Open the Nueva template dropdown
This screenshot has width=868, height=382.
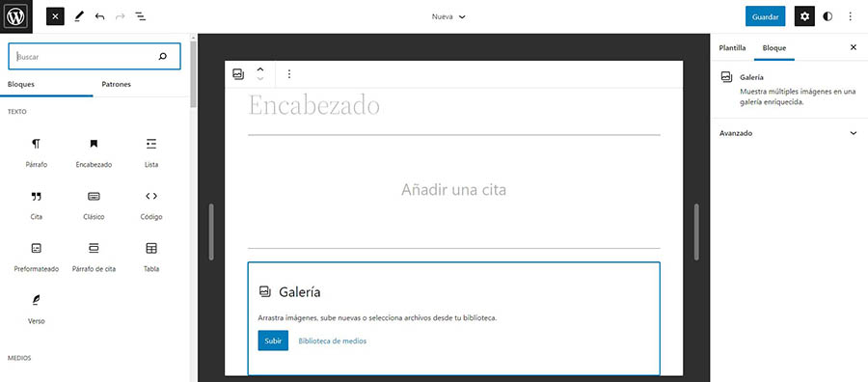(x=448, y=16)
